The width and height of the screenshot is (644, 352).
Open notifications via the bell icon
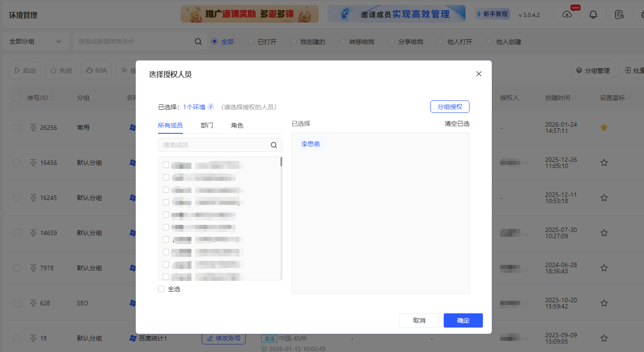593,14
